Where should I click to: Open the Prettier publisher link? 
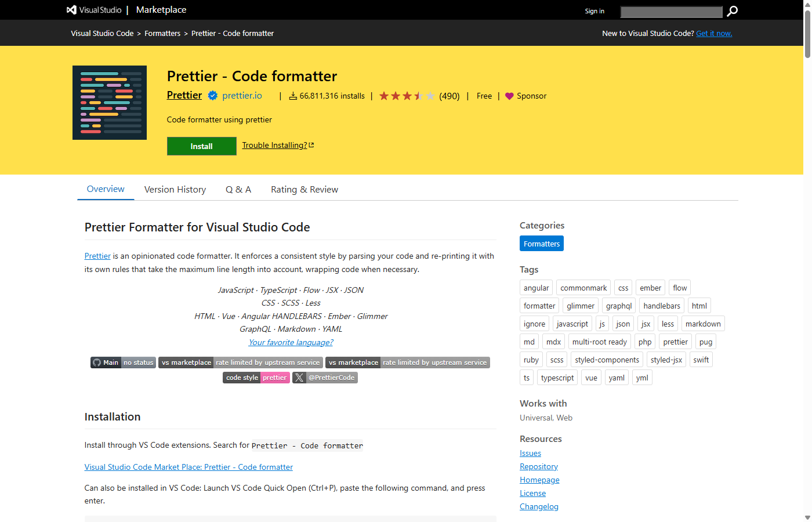point(184,95)
